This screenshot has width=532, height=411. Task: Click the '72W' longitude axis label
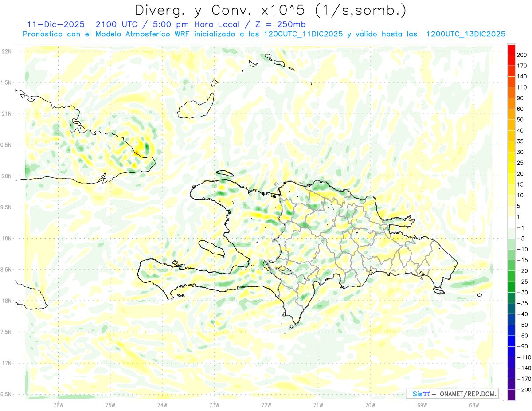point(266,405)
